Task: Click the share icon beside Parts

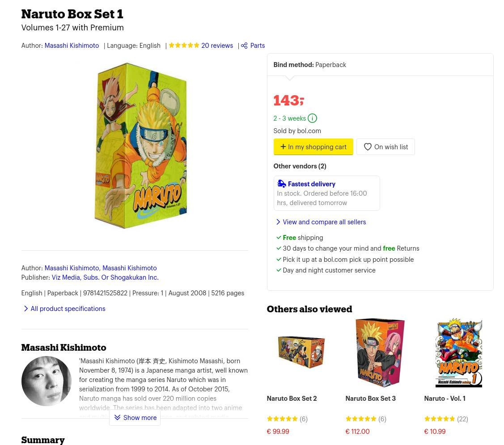Action: [x=244, y=46]
